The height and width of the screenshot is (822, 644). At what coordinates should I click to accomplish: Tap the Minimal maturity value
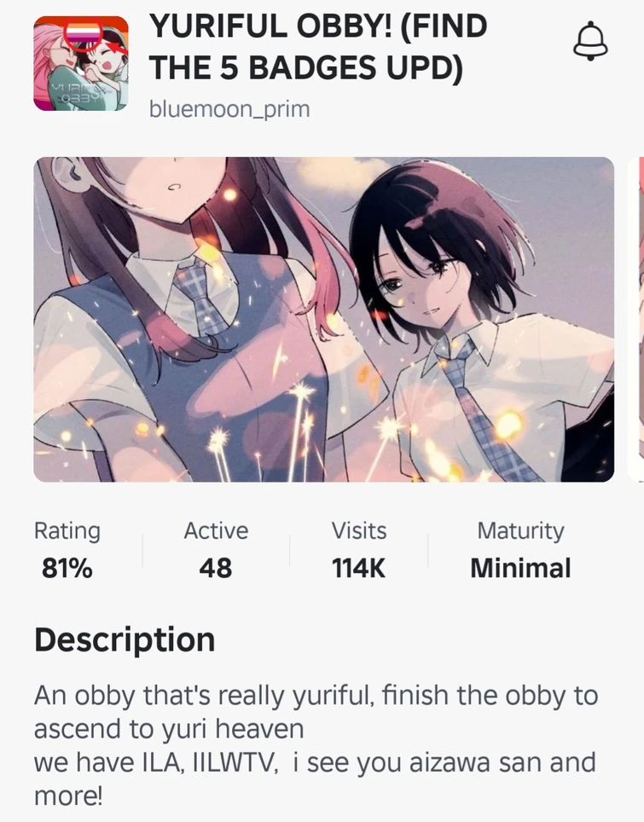(520, 568)
